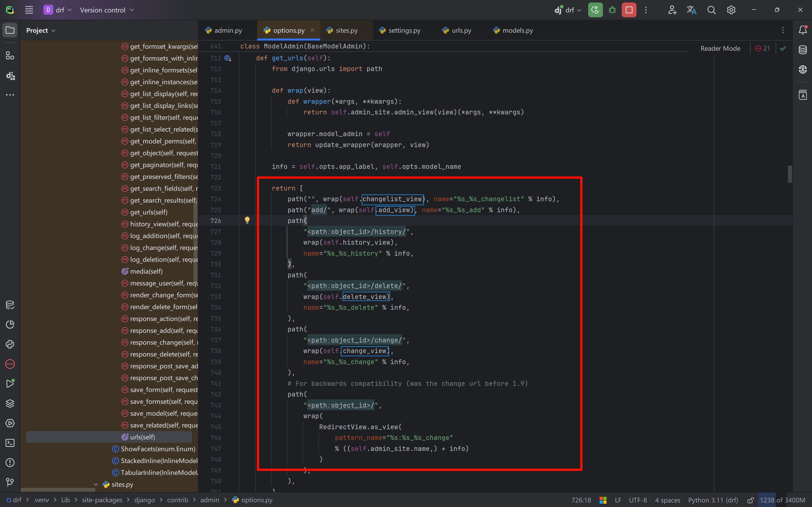Viewport: 812px width, 507px height.
Task: Switch to the models.py tab
Action: coord(517,30)
